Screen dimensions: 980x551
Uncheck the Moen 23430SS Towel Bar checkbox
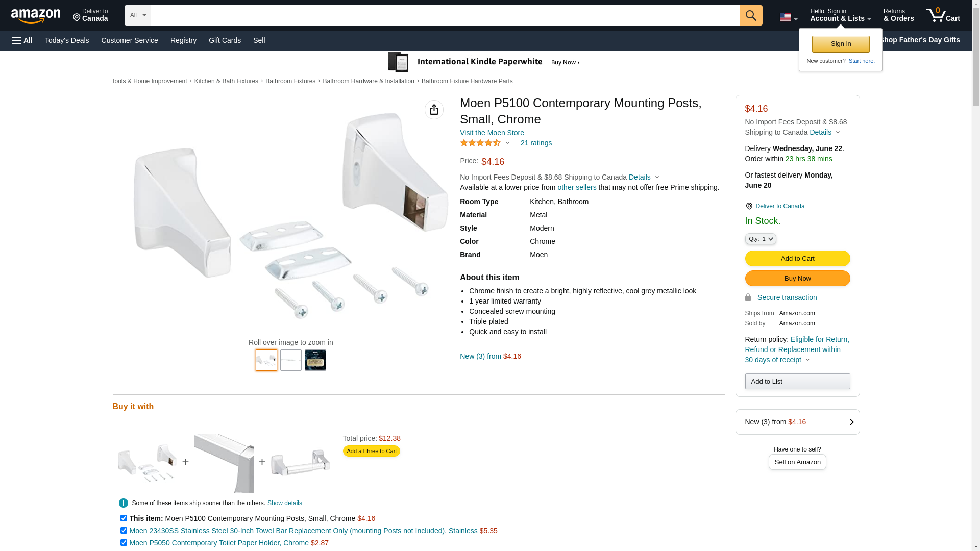point(124,531)
